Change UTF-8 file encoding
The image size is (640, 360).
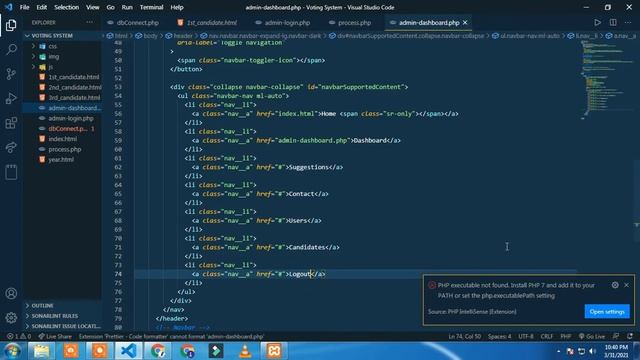(x=526, y=336)
